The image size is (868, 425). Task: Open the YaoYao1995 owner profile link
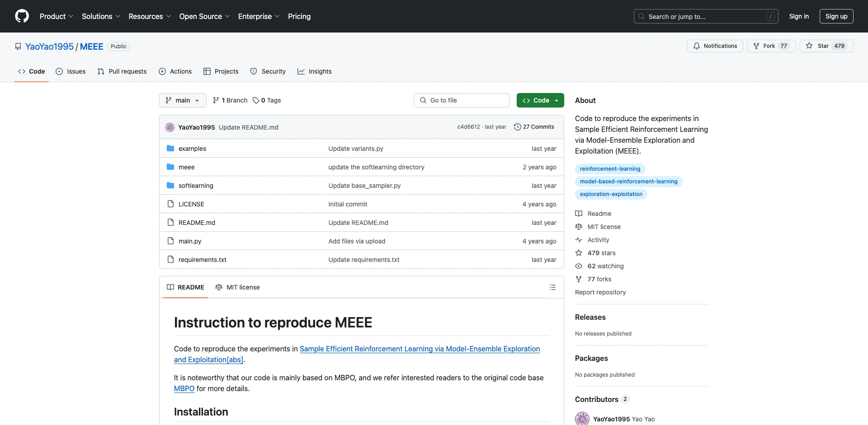(x=49, y=47)
